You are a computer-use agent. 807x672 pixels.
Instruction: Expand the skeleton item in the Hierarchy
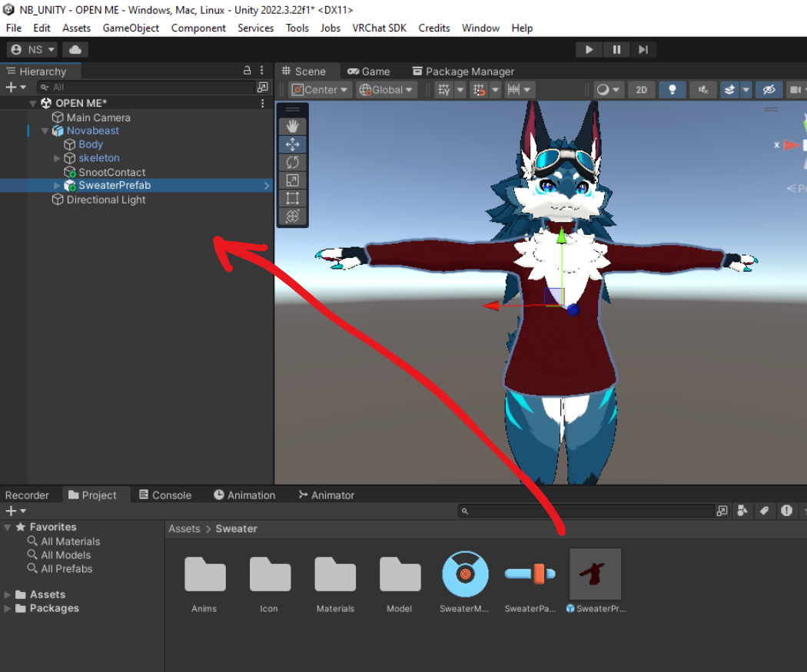point(58,158)
